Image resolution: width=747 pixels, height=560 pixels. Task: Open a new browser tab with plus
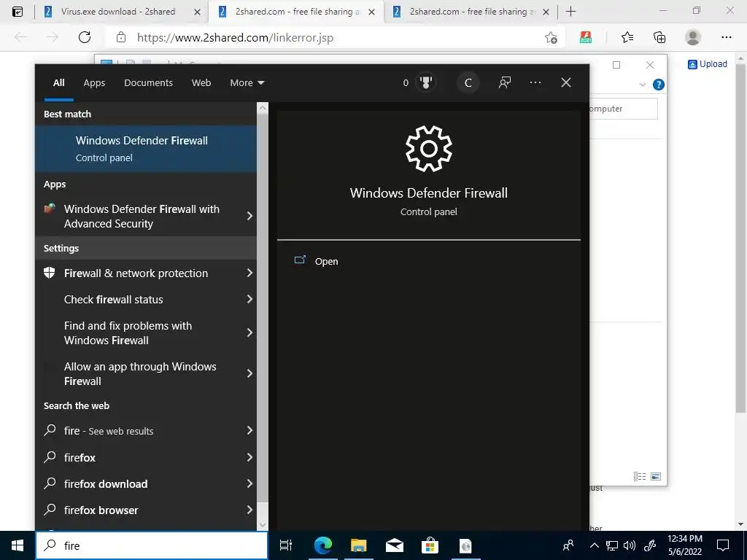coord(570,12)
